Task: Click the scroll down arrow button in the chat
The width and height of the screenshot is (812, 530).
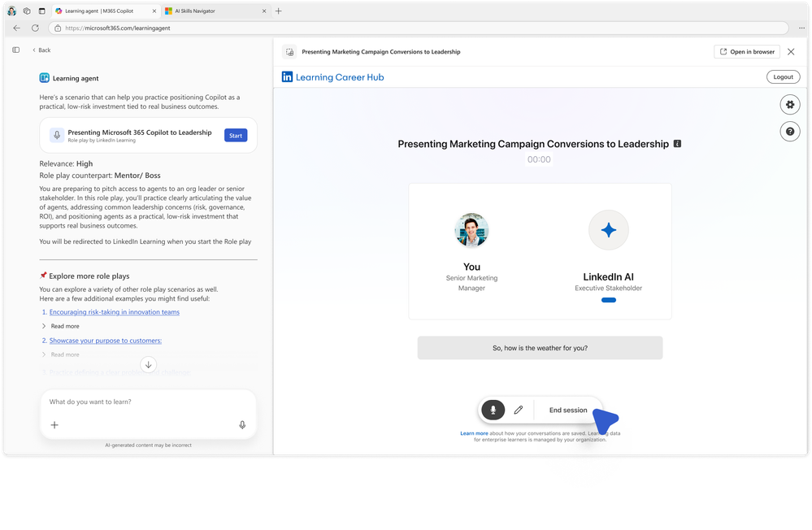Action: point(148,365)
